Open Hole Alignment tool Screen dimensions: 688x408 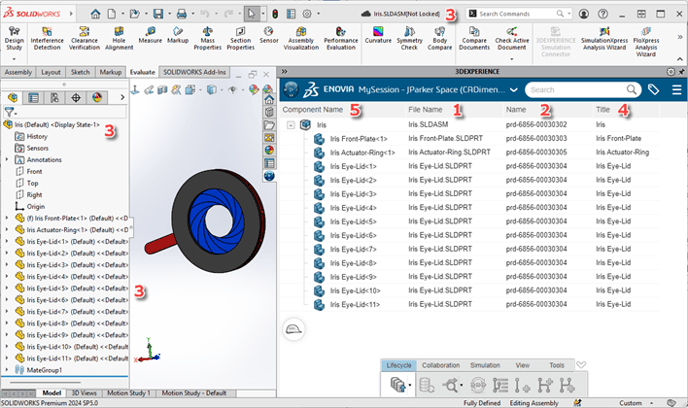pyautogui.click(x=119, y=38)
